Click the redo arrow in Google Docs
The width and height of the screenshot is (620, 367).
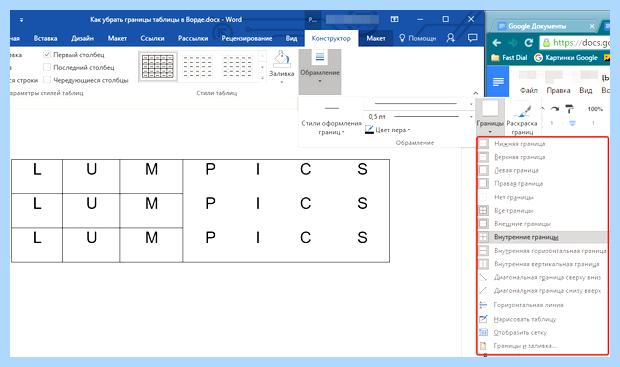point(555,109)
